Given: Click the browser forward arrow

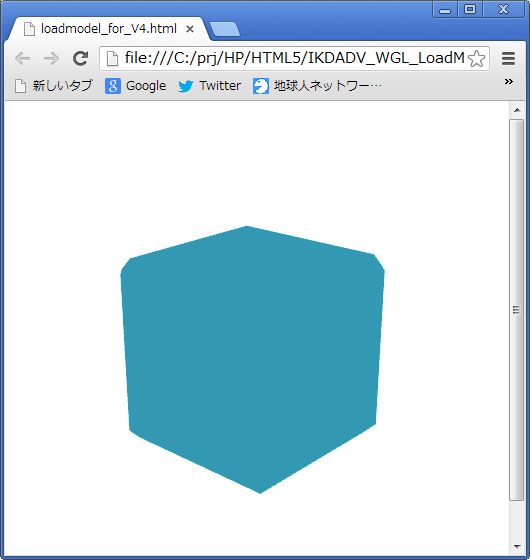Looking at the screenshot, I should 51,59.
